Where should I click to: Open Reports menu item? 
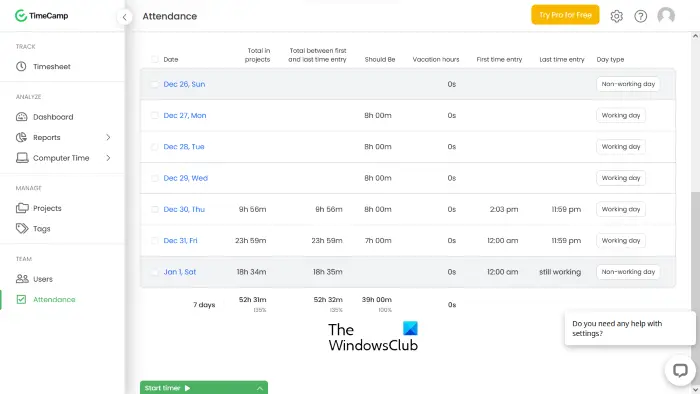tap(46, 137)
